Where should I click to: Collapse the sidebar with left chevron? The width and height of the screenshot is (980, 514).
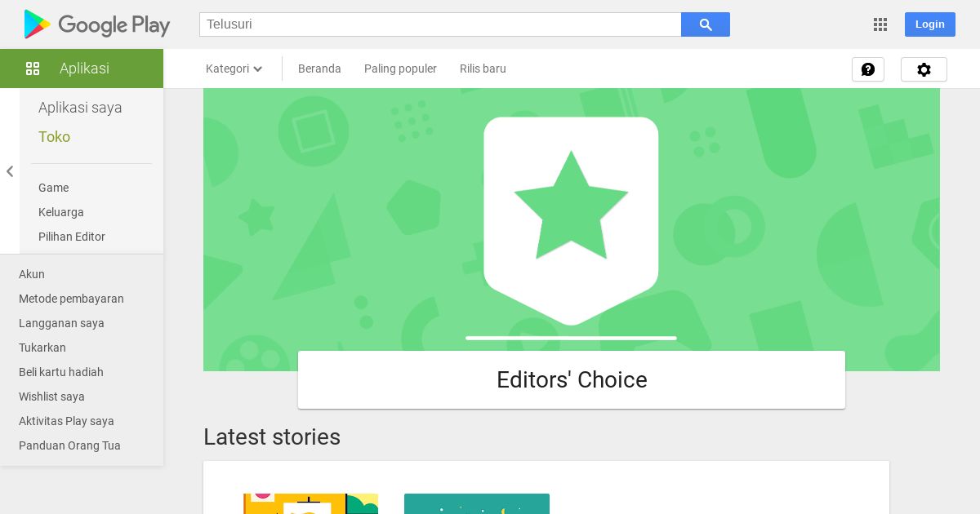coord(10,171)
